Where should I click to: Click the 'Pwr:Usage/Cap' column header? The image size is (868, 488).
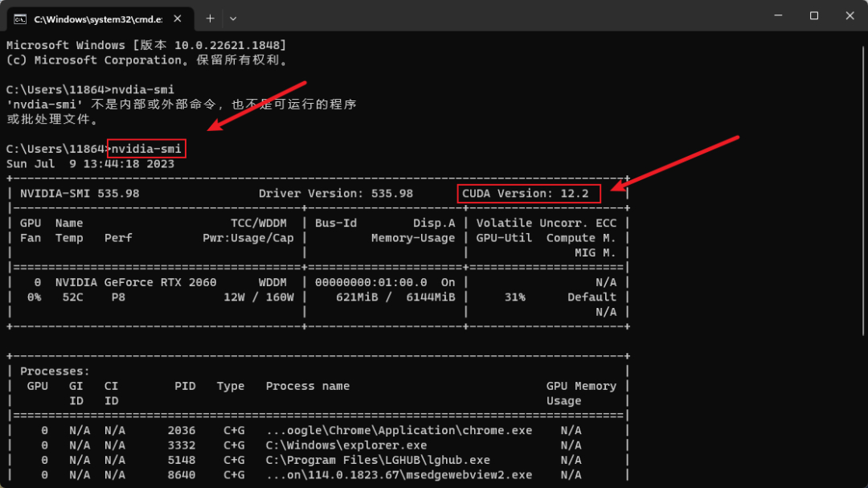pyautogui.click(x=248, y=238)
